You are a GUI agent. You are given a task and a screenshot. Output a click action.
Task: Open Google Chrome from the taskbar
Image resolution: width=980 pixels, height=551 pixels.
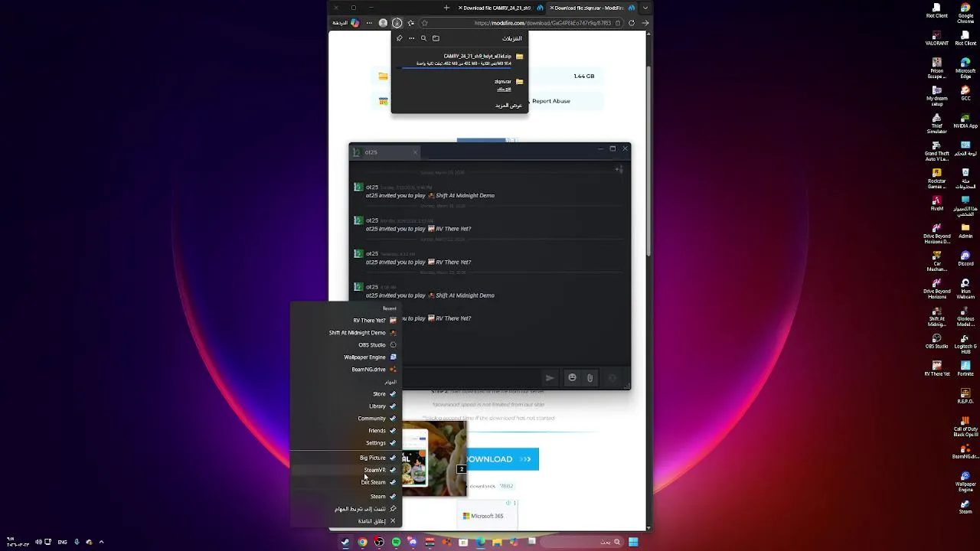click(x=362, y=543)
